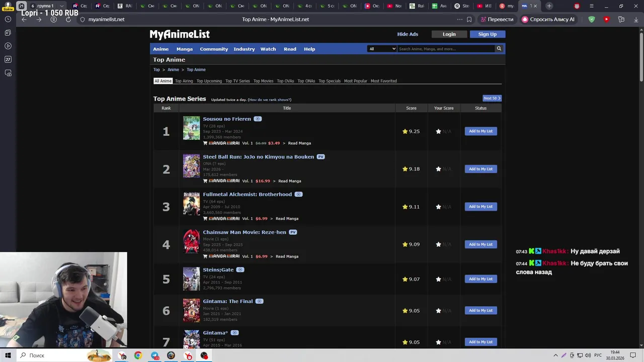
Task: Click the Hide Ads link
Action: (408, 34)
